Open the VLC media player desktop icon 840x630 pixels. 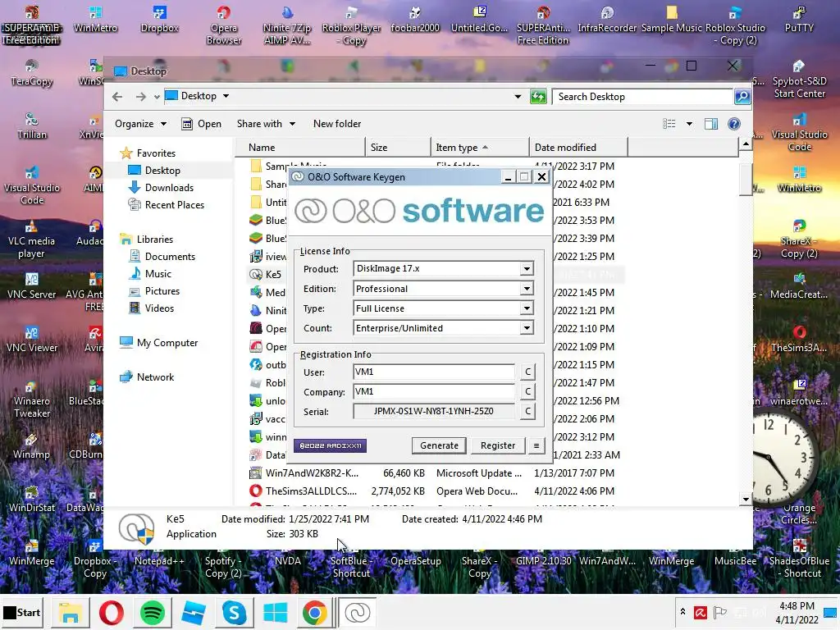click(x=32, y=240)
